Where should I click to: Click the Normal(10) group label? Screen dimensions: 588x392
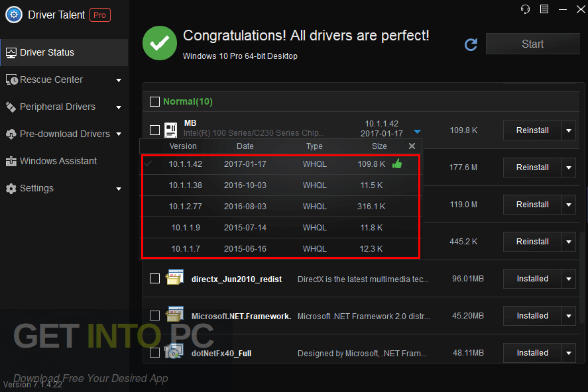coord(188,101)
